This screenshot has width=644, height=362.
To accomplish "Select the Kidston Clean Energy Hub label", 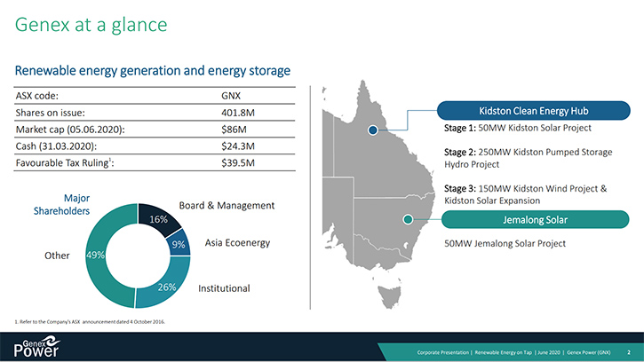I will pyautogui.click(x=534, y=111).
